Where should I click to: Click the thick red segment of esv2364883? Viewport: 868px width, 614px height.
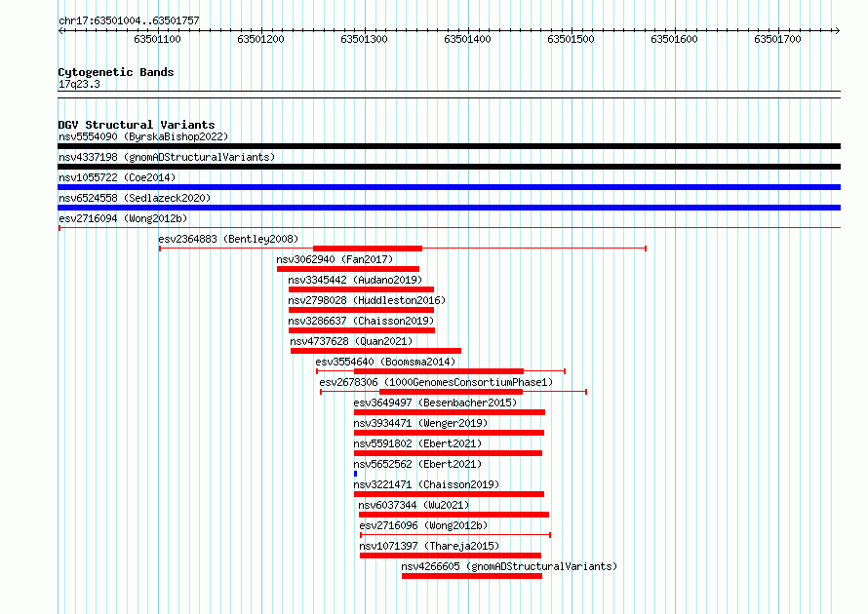pyautogui.click(x=368, y=249)
